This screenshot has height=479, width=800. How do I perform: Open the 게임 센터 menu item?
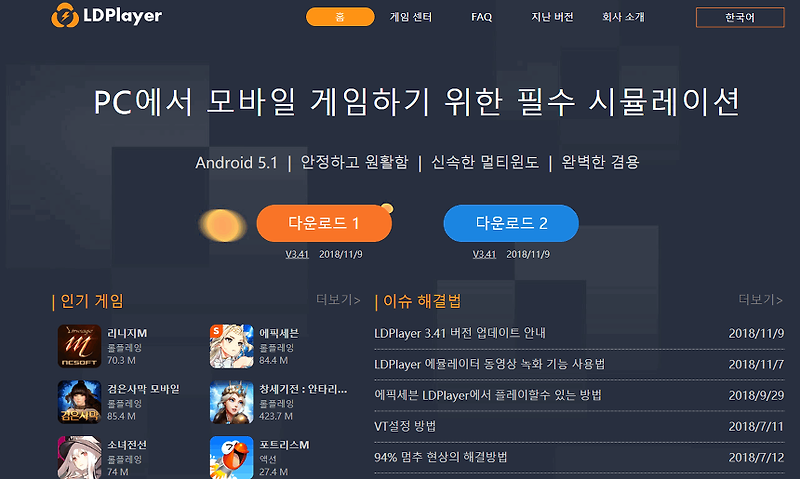click(x=411, y=17)
